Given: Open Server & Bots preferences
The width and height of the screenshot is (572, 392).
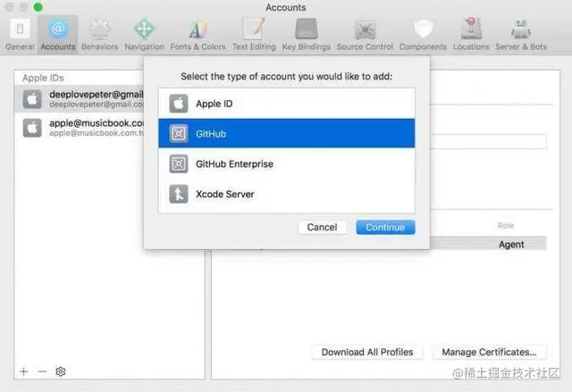Looking at the screenshot, I should [521, 36].
